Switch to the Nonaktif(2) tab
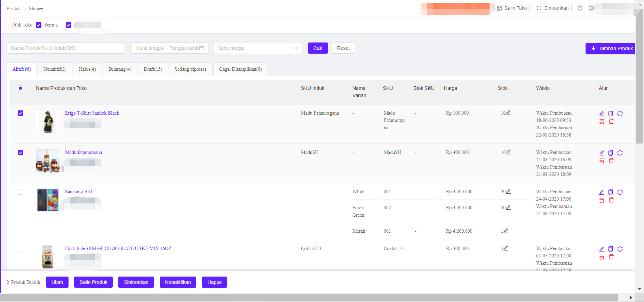Image resolution: width=644 pixels, height=302 pixels. point(55,69)
